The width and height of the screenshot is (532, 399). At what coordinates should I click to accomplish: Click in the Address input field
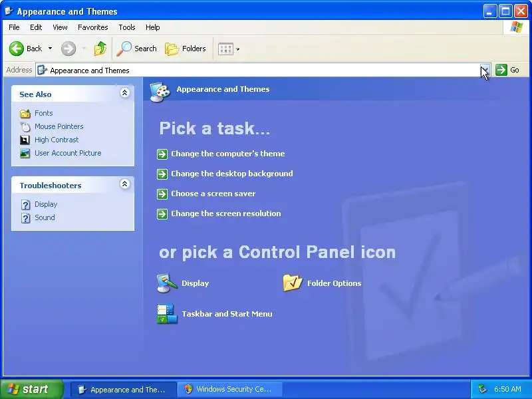click(258, 70)
